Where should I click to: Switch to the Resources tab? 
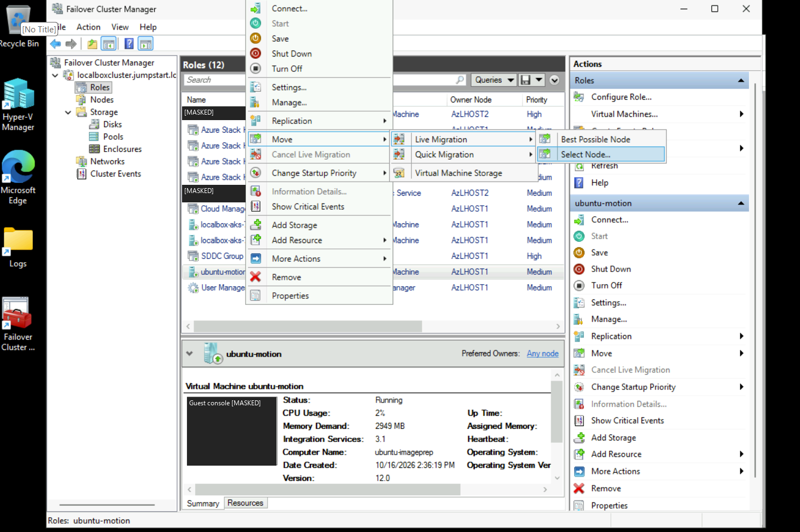pyautogui.click(x=245, y=503)
